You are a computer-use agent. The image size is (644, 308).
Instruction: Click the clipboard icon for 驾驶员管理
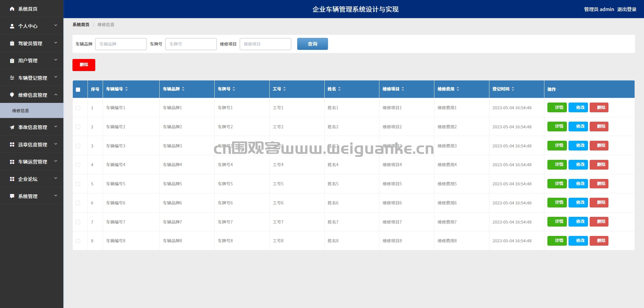coord(12,43)
